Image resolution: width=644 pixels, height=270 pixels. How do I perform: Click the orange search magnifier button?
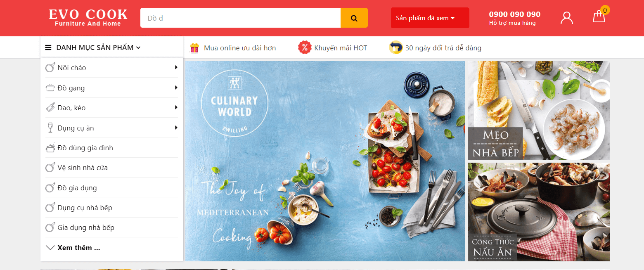(354, 18)
